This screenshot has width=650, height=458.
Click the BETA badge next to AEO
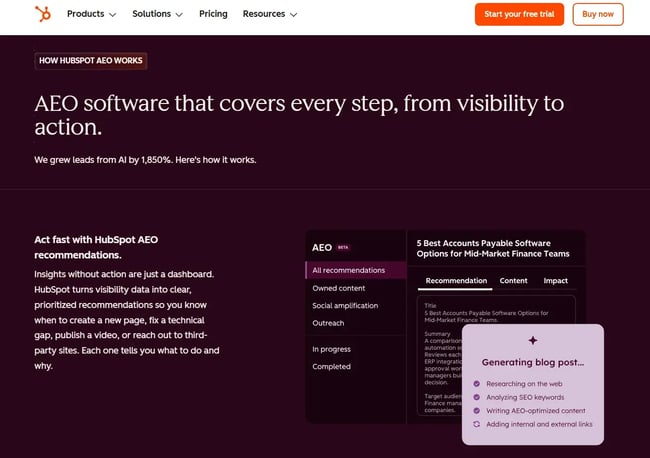coord(343,247)
